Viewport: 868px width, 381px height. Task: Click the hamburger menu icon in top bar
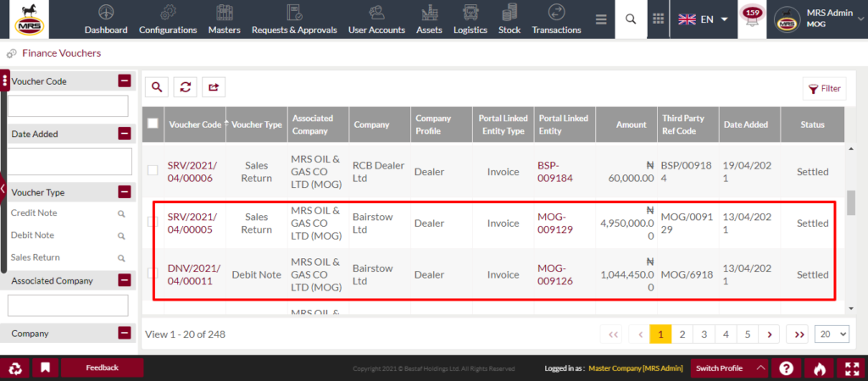point(601,19)
